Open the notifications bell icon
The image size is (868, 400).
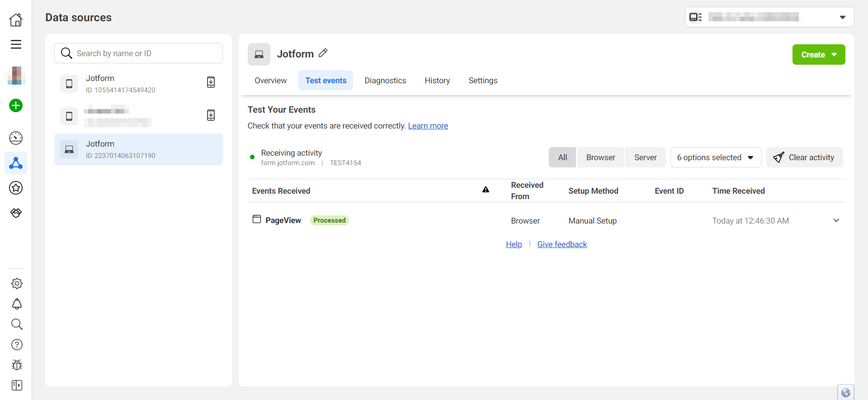[x=17, y=304]
